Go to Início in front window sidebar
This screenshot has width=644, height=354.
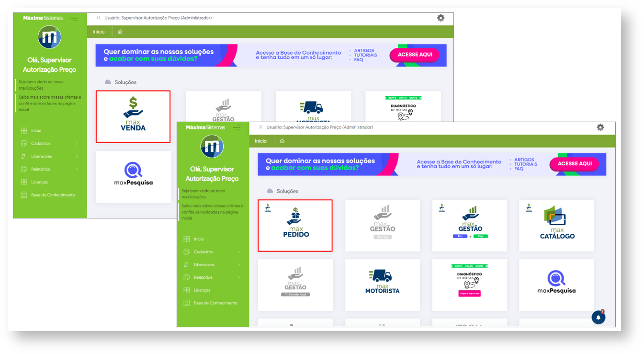coord(199,239)
